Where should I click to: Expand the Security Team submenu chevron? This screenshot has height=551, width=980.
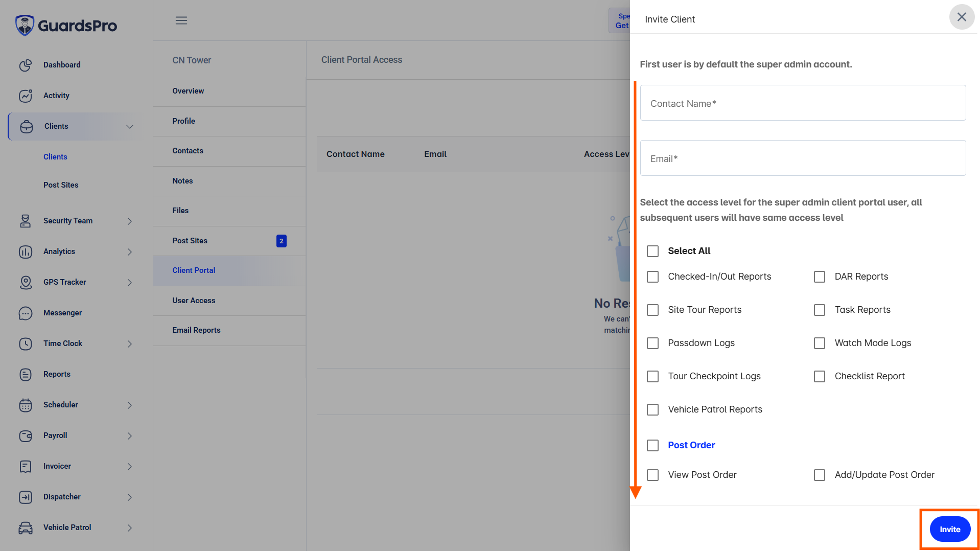(130, 221)
